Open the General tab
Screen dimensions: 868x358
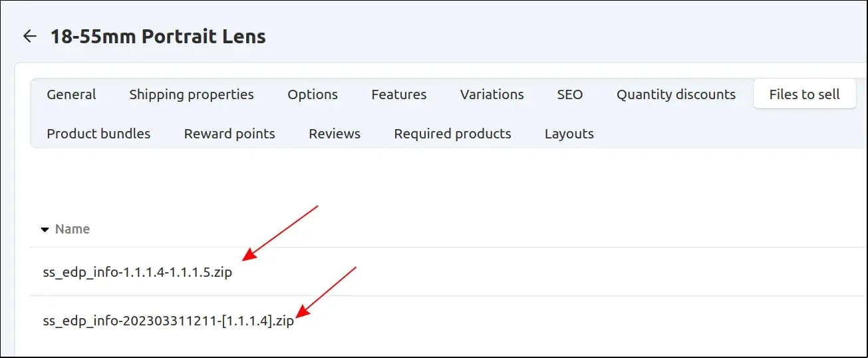71,94
